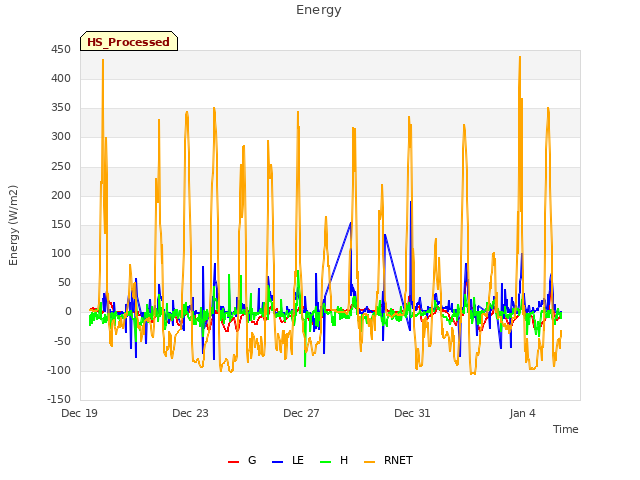Screen dimensions: 640x480
Task: Click the Time x-axis label
Action: [566, 429]
